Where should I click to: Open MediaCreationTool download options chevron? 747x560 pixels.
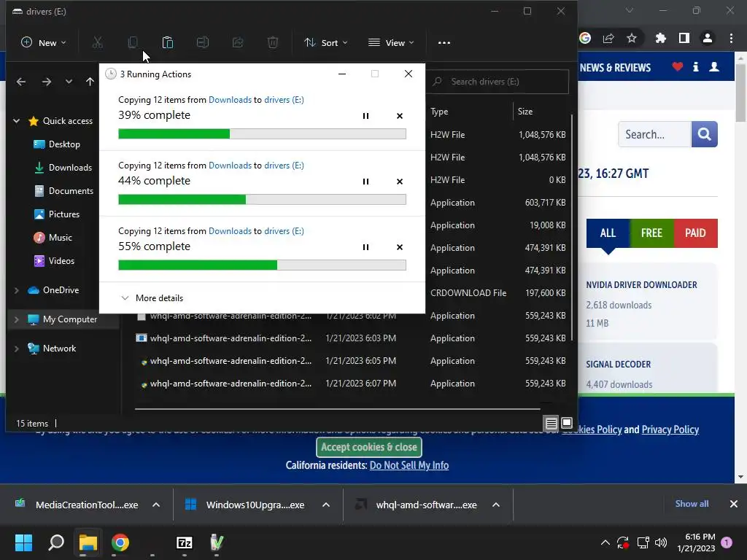coord(156,505)
